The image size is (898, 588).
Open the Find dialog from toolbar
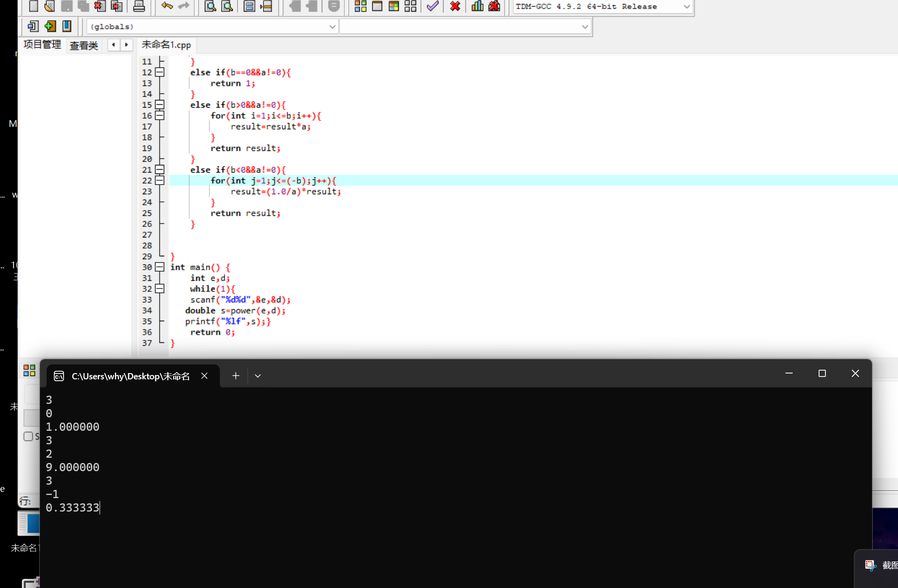click(x=210, y=6)
